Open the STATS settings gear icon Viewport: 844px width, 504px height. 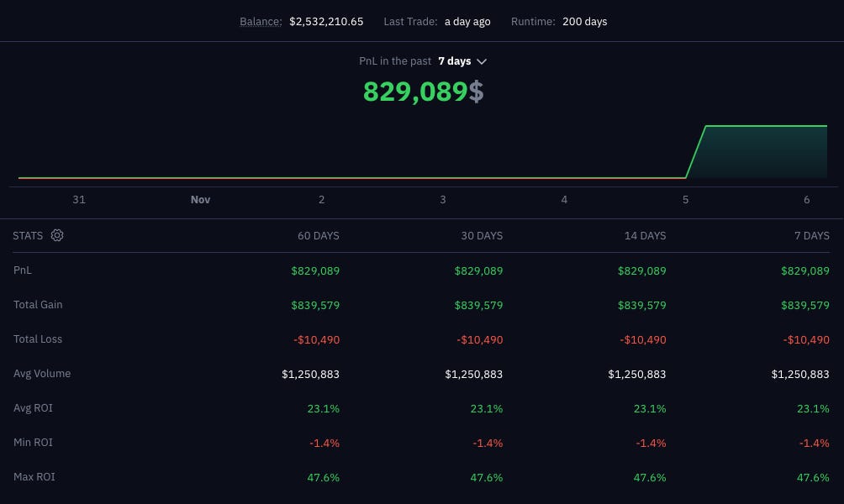point(57,235)
